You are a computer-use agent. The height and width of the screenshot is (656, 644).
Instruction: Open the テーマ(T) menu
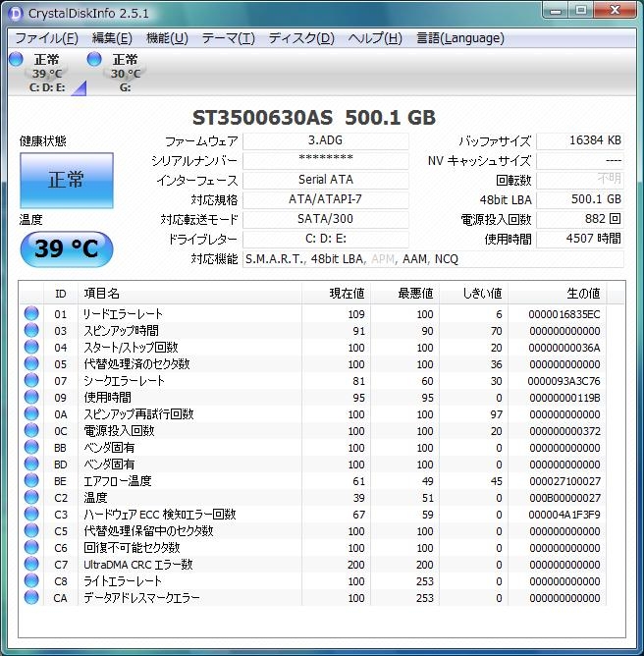click(229, 38)
